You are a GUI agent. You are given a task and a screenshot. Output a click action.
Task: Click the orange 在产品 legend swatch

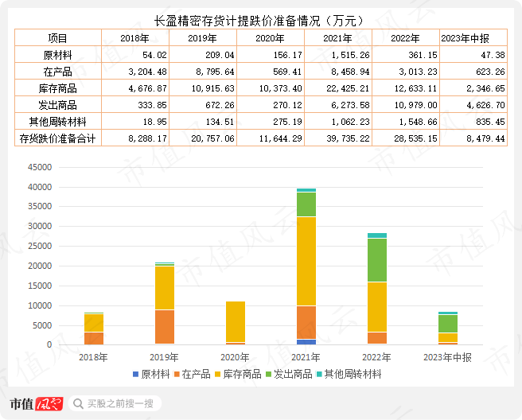[x=177, y=375]
